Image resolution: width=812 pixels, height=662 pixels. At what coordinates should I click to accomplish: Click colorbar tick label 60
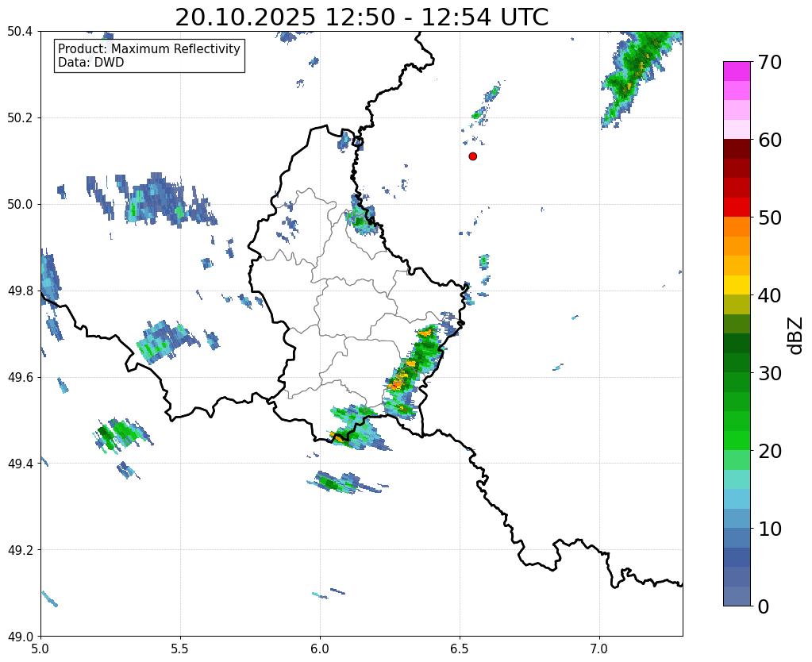(768, 140)
